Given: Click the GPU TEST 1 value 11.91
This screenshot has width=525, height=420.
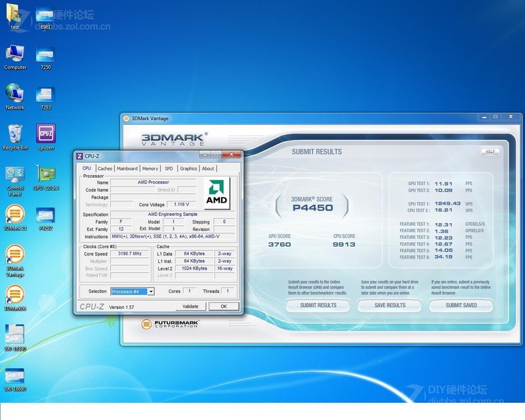Looking at the screenshot, I should (444, 184).
